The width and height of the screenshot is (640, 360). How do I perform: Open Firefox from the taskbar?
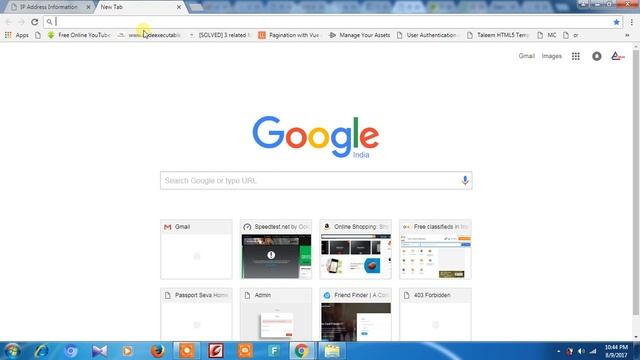(158, 351)
